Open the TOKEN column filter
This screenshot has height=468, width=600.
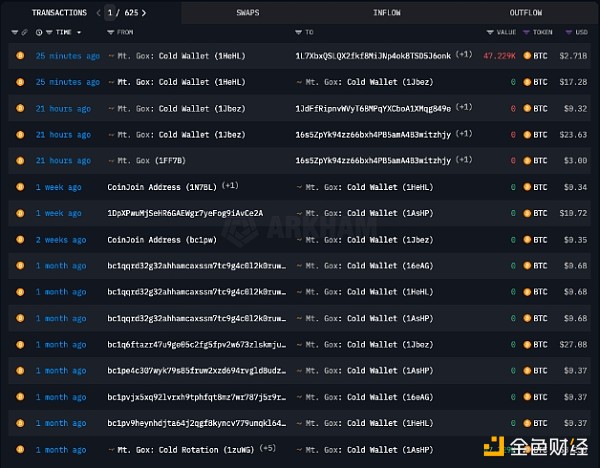[x=526, y=32]
